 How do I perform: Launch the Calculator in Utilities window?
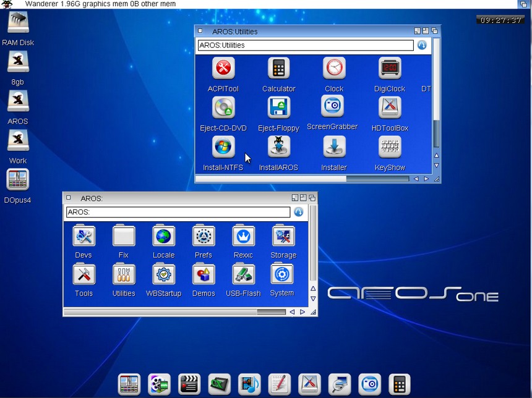click(278, 68)
